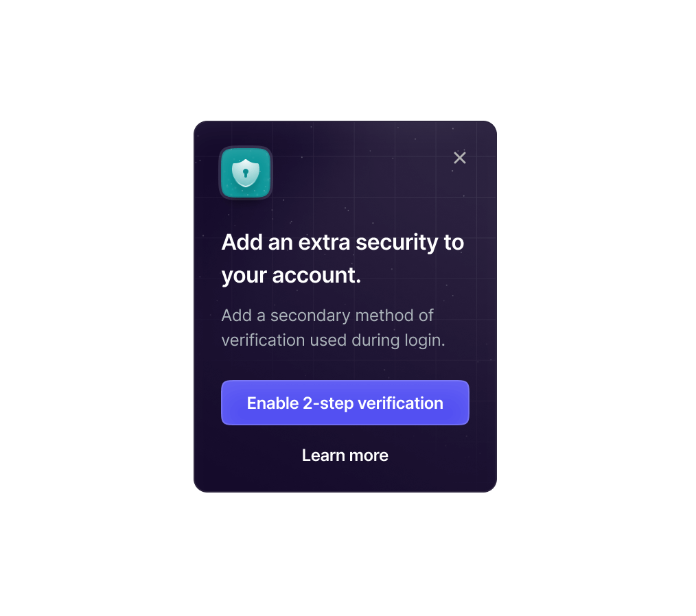696x616 pixels.
Task: Click the X icon in the card corner
Action: (x=459, y=158)
